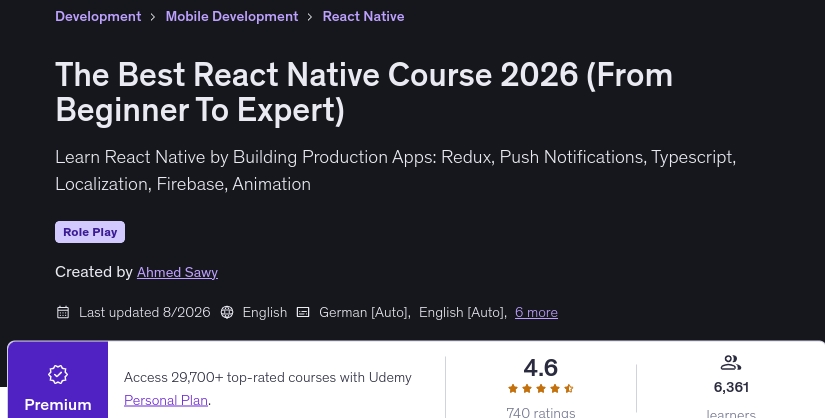Click the "Last updated 8/2026" text
Screen dimensions: 825x418
(145, 312)
